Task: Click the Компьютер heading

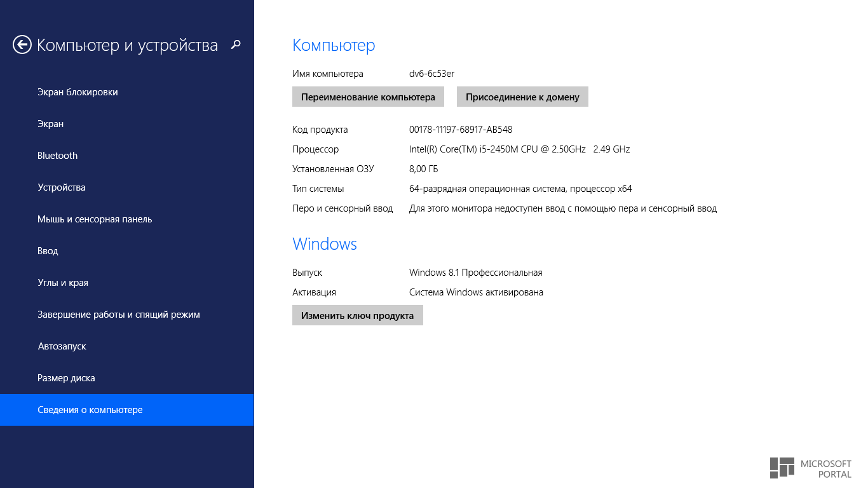Action: tap(334, 45)
